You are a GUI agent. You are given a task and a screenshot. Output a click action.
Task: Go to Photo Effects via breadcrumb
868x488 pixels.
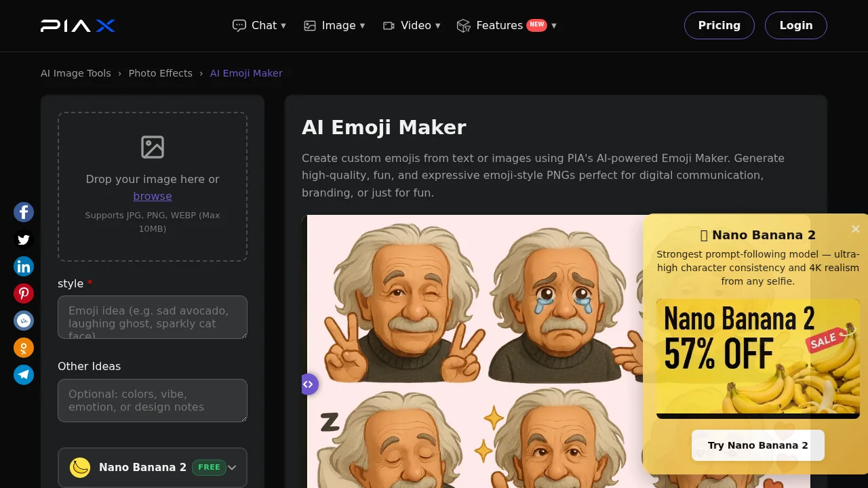160,73
